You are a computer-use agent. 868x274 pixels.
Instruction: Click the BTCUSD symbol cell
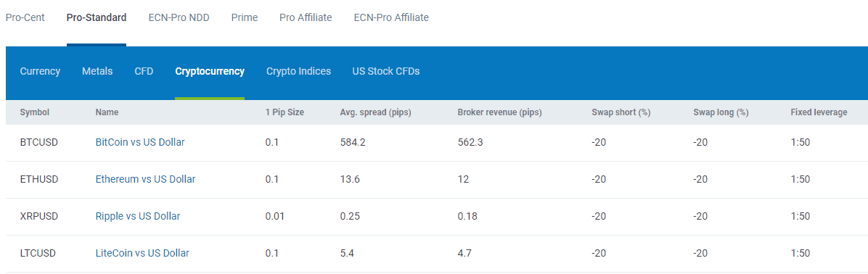coord(38,142)
